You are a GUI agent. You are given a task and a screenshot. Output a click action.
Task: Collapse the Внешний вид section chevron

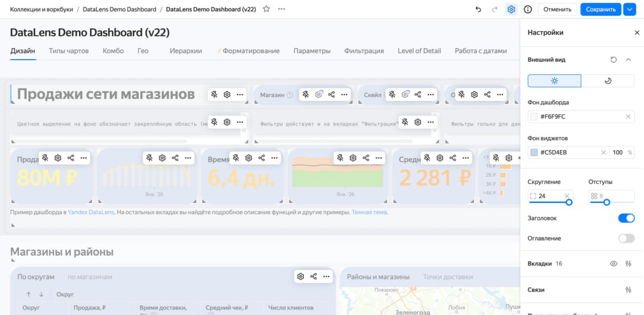[628, 60]
